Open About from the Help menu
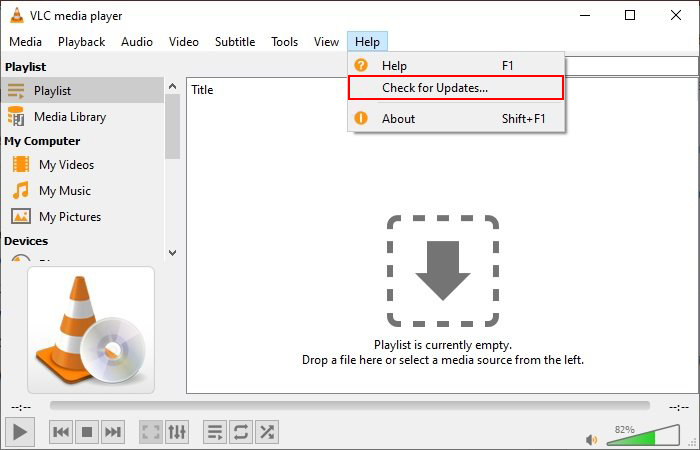Screen dimensions: 700x450 click(x=456, y=119)
